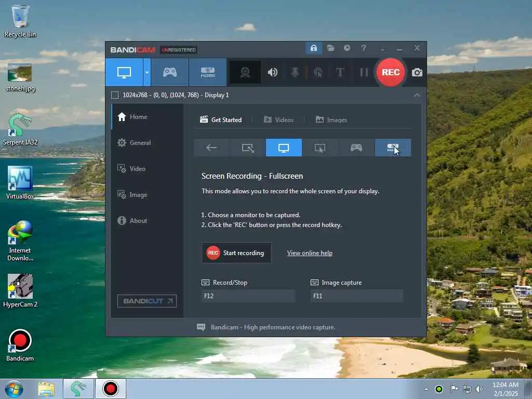Open Home in sidebar
The width and height of the screenshot is (532, 399).
click(147, 117)
